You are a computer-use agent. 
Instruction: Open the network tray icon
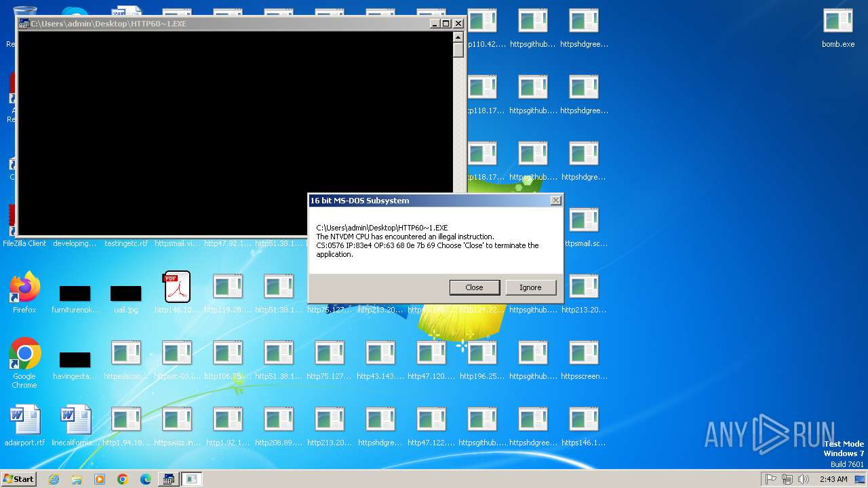(787, 479)
